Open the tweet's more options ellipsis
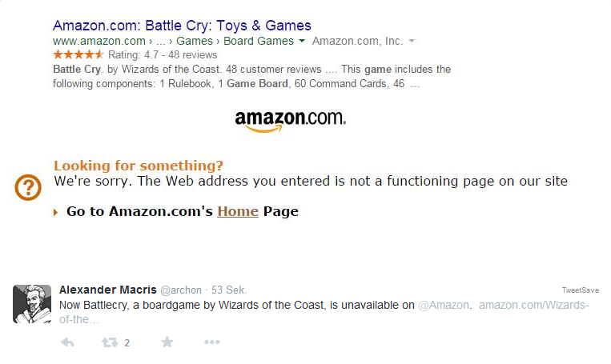611x364 pixels. tap(211, 342)
